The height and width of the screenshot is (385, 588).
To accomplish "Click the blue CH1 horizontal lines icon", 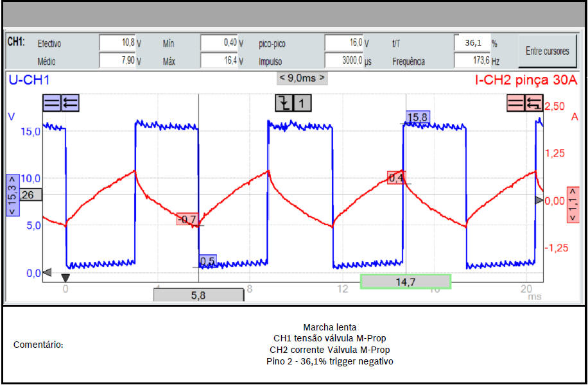I will pyautogui.click(x=51, y=103).
